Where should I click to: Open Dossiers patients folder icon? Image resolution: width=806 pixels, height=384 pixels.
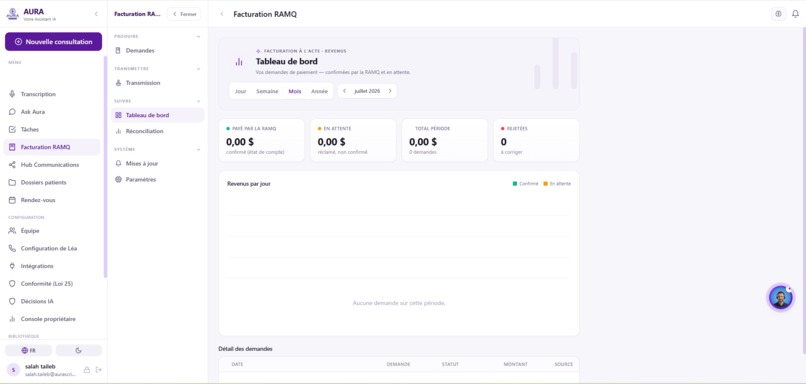click(x=12, y=182)
